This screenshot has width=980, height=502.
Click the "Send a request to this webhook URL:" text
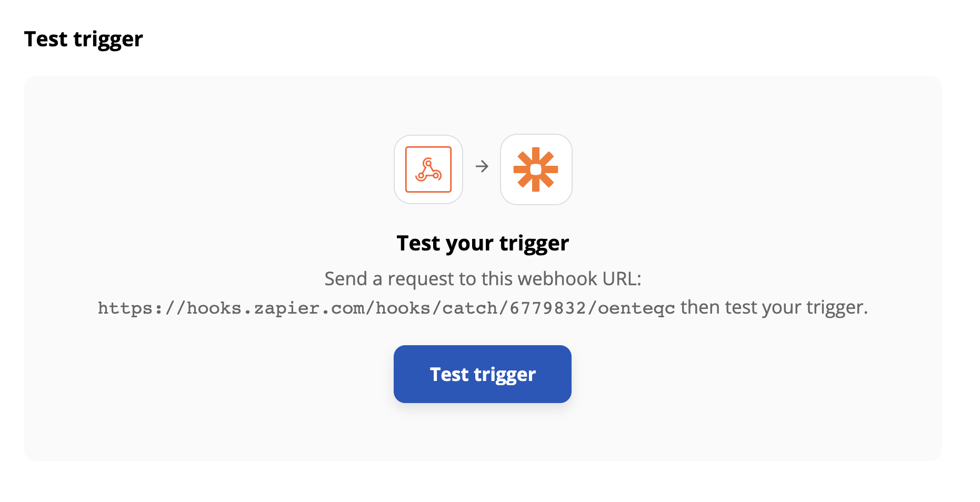pos(483,279)
